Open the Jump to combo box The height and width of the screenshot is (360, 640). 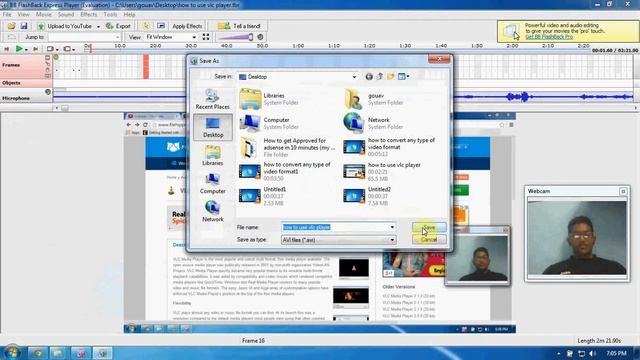point(84,37)
